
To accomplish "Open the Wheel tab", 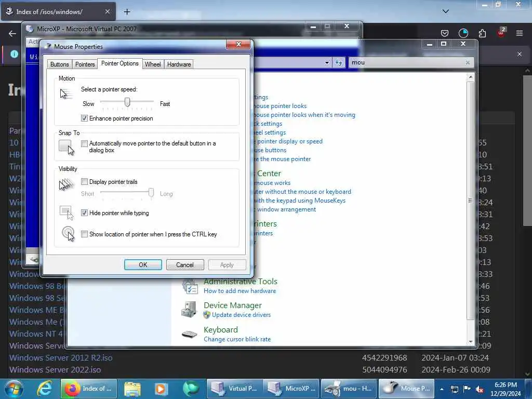I will pos(153,64).
